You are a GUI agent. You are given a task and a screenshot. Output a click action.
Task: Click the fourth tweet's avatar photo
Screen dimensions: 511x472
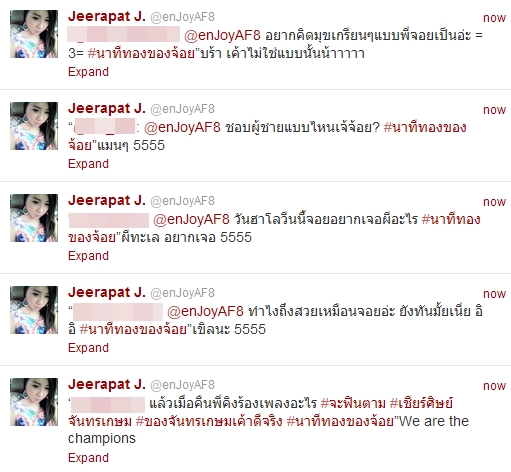coord(34,310)
